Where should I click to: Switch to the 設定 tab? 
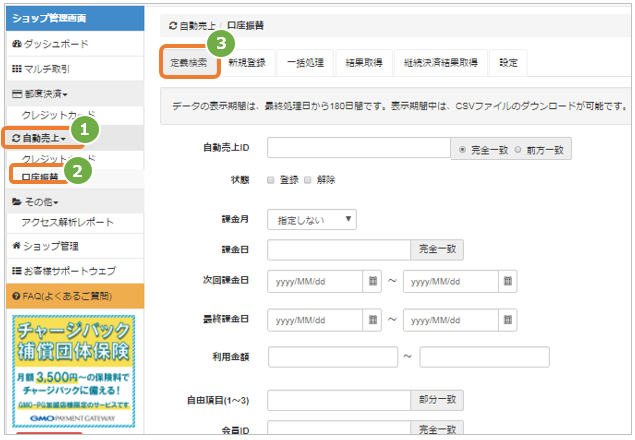point(508,62)
